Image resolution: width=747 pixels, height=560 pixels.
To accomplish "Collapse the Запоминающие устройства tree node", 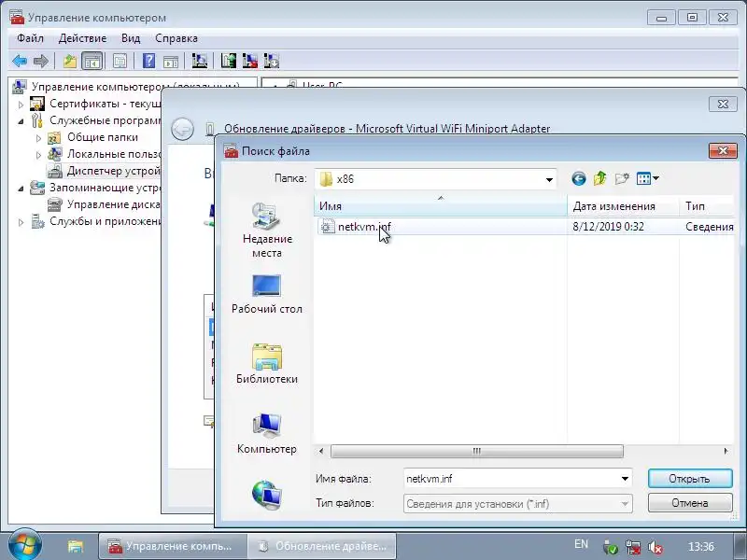I will point(21,189).
